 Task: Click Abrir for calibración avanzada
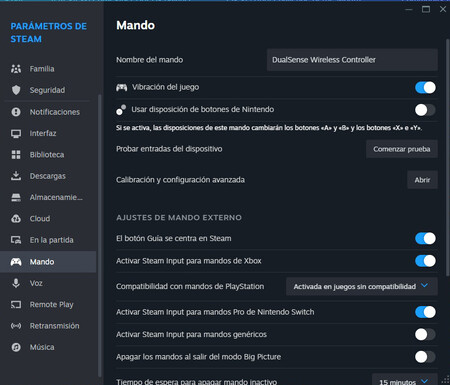[422, 180]
